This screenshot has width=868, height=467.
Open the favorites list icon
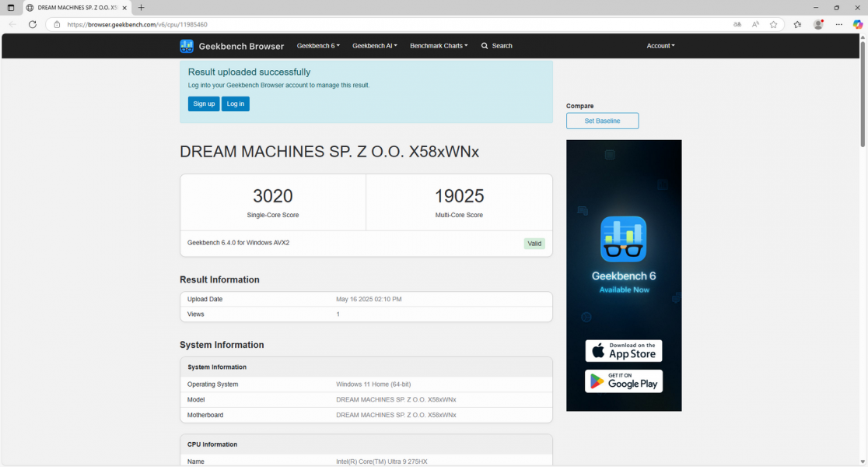click(x=798, y=24)
